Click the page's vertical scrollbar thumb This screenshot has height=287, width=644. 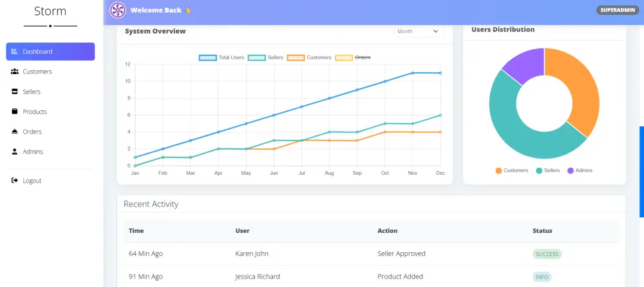(641, 172)
